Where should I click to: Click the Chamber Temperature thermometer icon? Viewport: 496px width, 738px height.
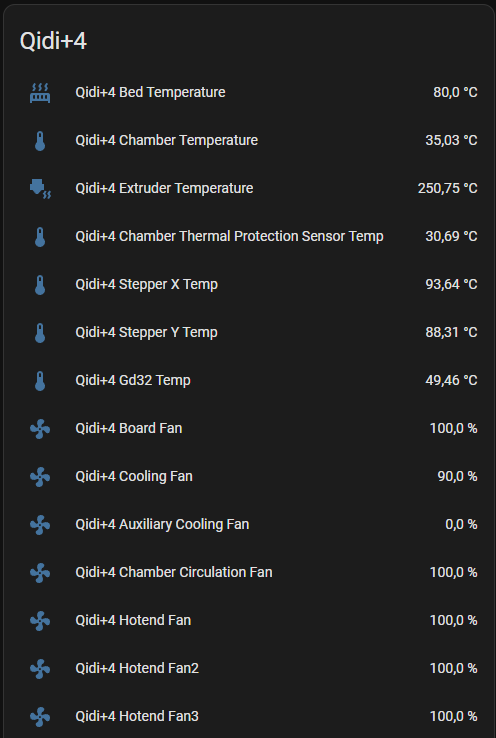click(40, 141)
